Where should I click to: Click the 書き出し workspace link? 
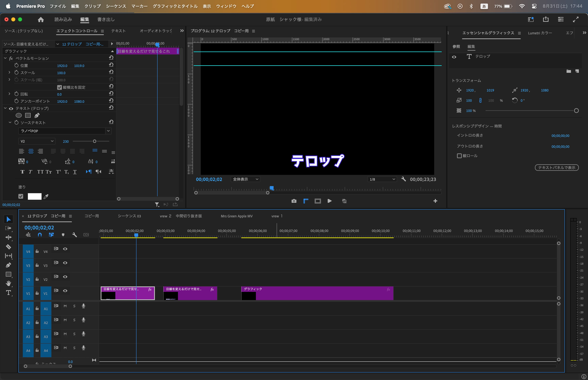click(x=106, y=20)
